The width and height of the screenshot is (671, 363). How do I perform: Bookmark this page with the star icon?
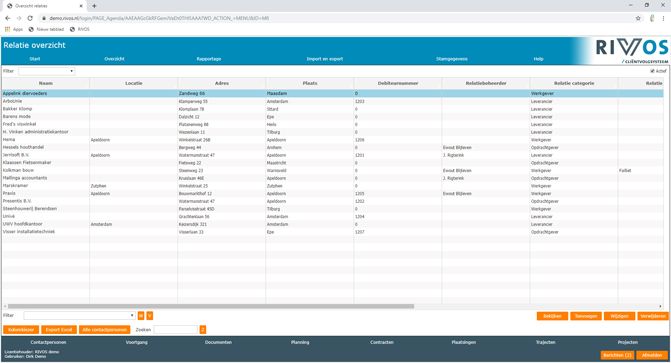638,18
